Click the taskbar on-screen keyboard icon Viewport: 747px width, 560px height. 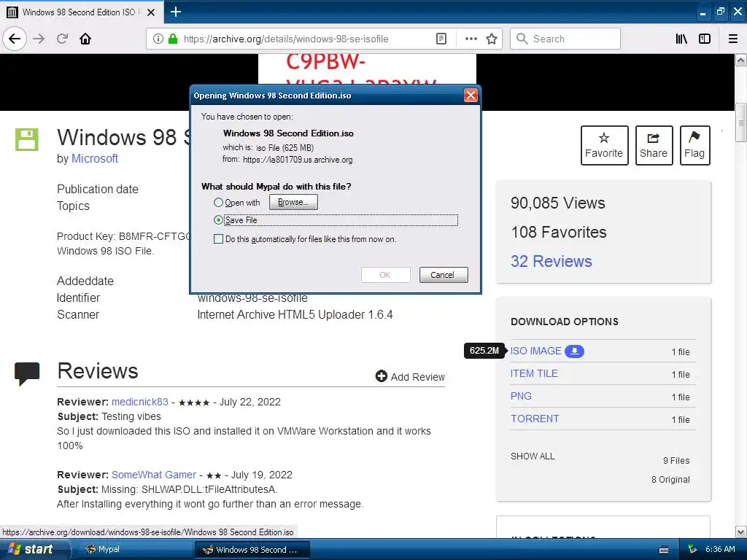coord(664,550)
